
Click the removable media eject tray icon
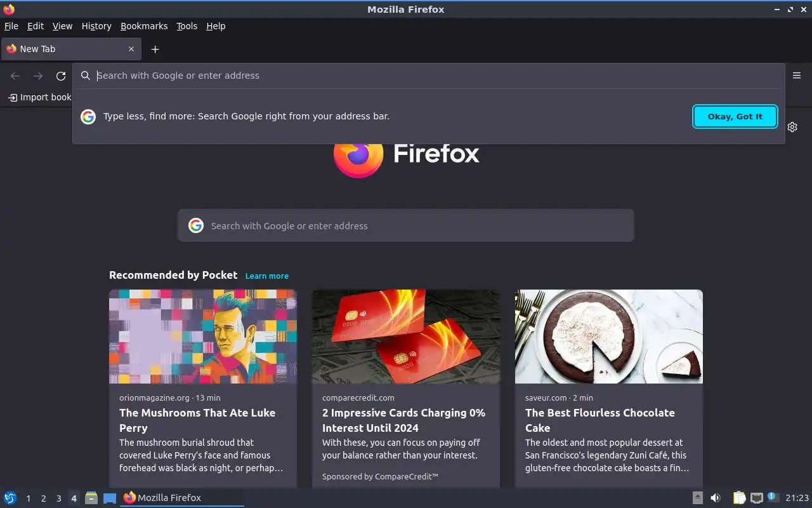tap(697, 498)
